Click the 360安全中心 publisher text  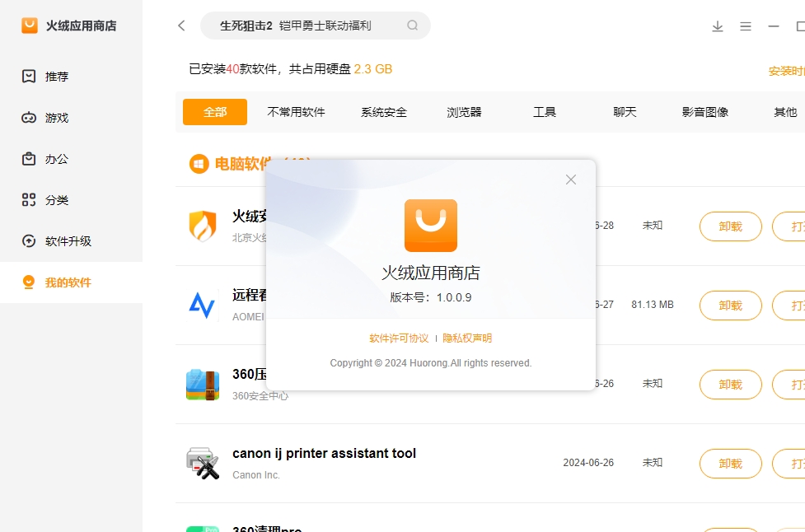coord(260,396)
